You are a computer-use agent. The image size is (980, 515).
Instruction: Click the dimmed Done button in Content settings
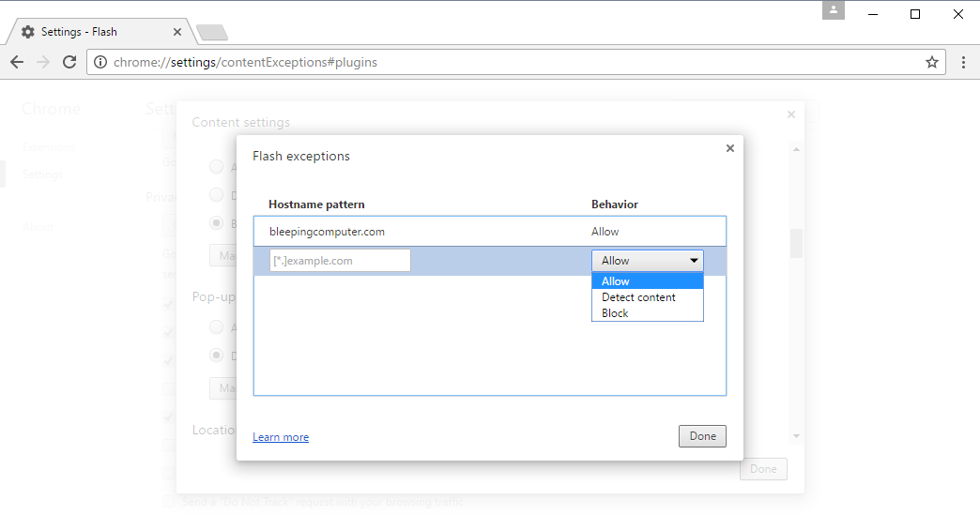[x=763, y=469]
